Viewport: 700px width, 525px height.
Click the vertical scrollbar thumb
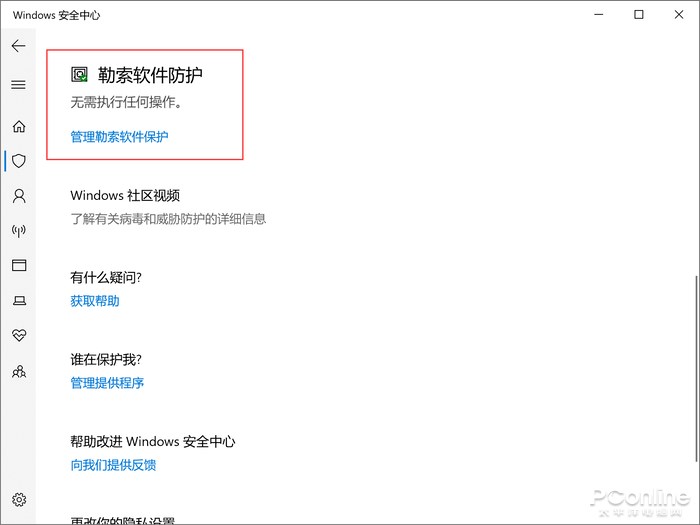[x=696, y=369]
